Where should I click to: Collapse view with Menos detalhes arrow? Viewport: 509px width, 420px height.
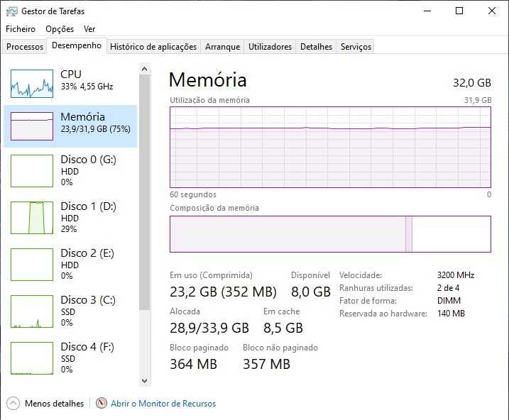point(13,404)
